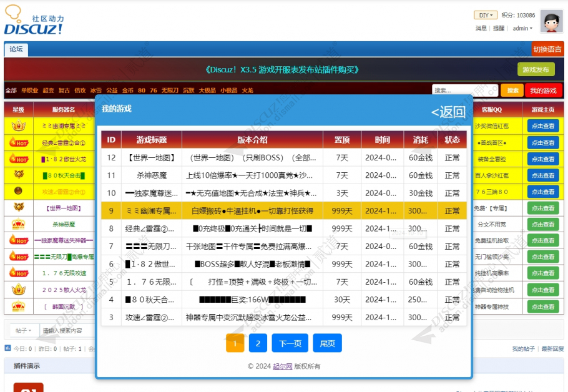Viewport: 568px width, 392px height.
Task: Click 点击查看 for 首战首区 row
Action: (x=542, y=142)
